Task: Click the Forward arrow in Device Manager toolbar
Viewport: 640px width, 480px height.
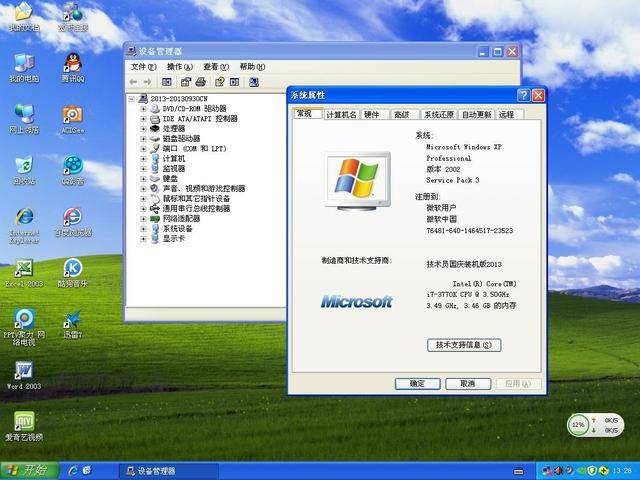Action: coord(147,82)
